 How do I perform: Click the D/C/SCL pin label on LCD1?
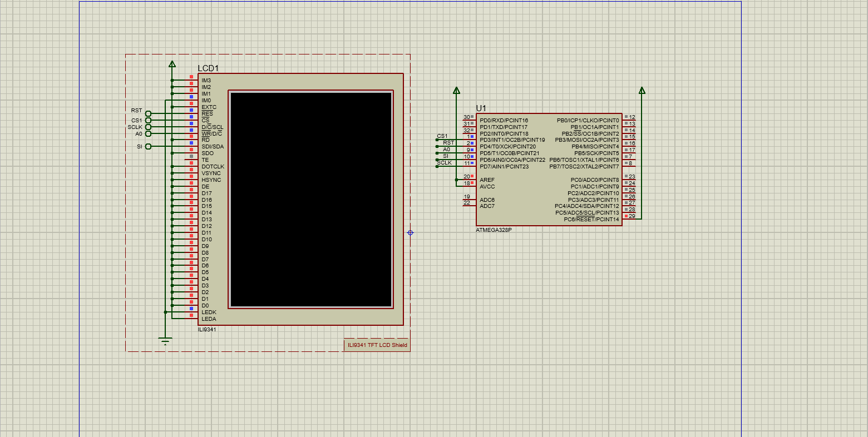click(x=213, y=127)
